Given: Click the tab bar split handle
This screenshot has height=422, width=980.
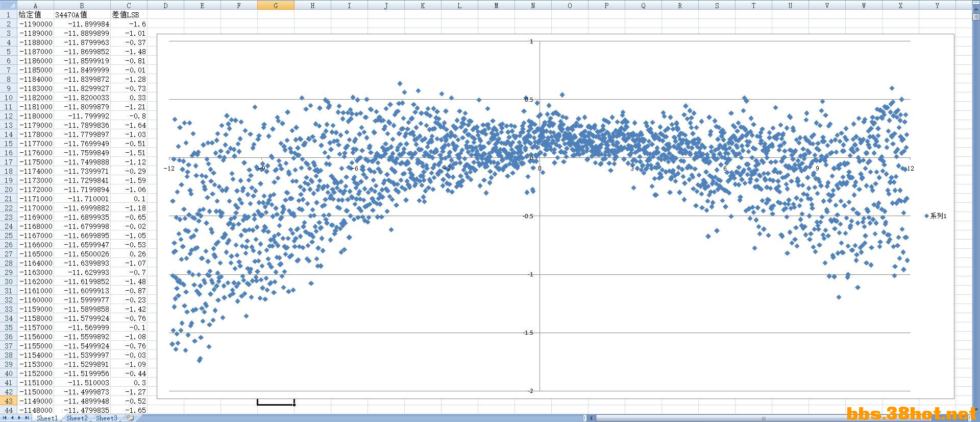Looking at the screenshot, I should (x=585, y=418).
